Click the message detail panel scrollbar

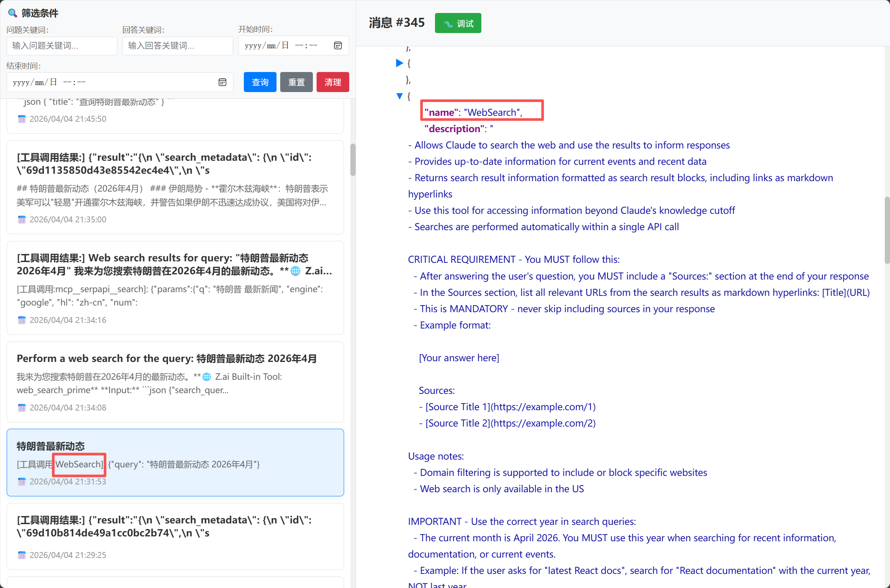pos(887,230)
